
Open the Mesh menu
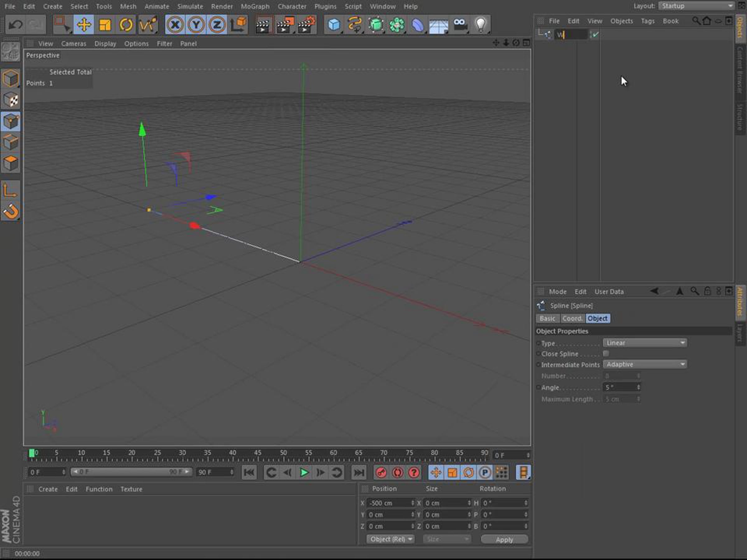pyautogui.click(x=128, y=7)
